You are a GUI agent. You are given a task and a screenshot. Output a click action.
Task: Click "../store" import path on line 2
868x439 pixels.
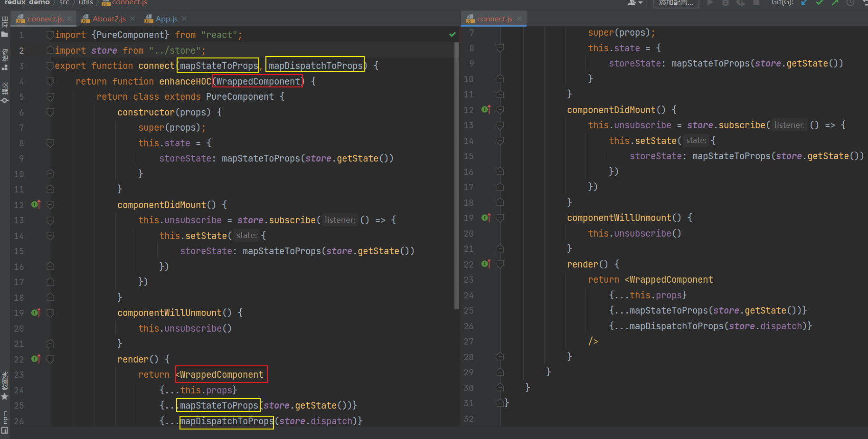click(174, 50)
